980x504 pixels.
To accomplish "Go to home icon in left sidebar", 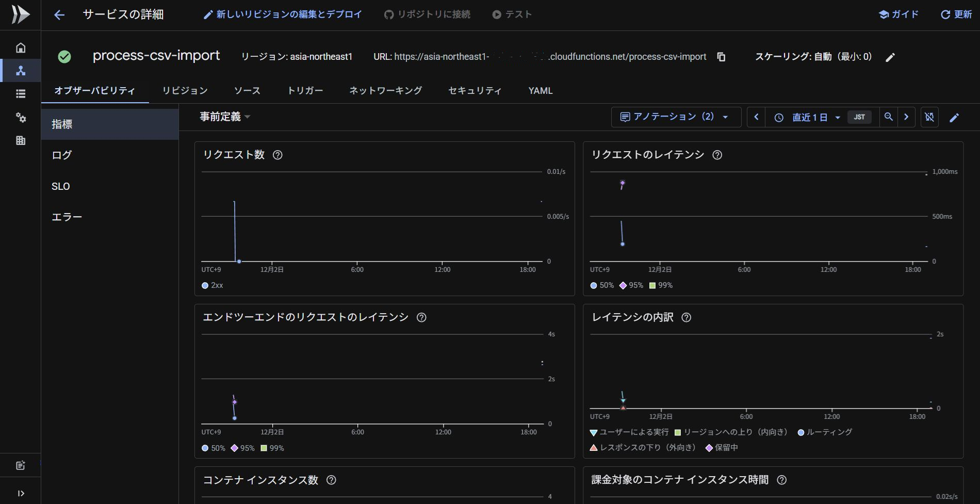I will coord(21,47).
